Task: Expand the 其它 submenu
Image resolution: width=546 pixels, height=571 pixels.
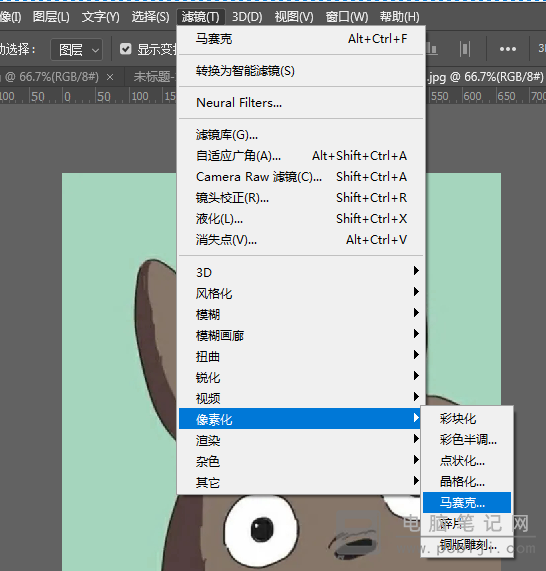Action: (x=299, y=483)
